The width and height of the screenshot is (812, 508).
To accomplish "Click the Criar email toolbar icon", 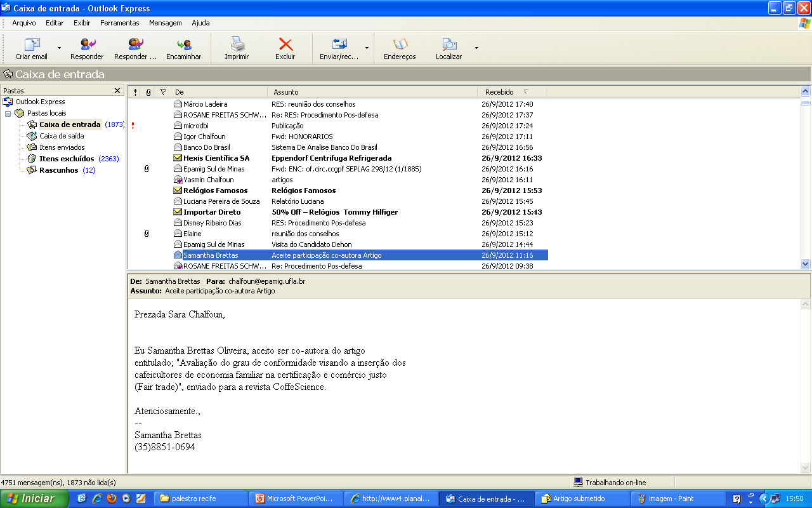I will point(32,44).
